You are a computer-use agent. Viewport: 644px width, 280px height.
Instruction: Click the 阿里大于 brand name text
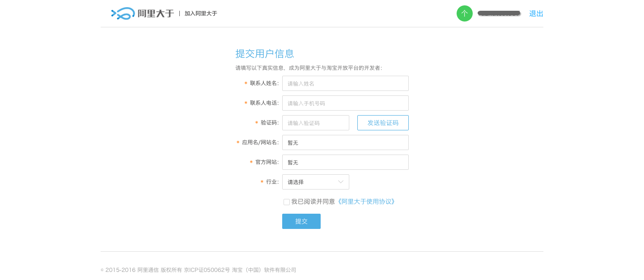pyautogui.click(x=155, y=13)
